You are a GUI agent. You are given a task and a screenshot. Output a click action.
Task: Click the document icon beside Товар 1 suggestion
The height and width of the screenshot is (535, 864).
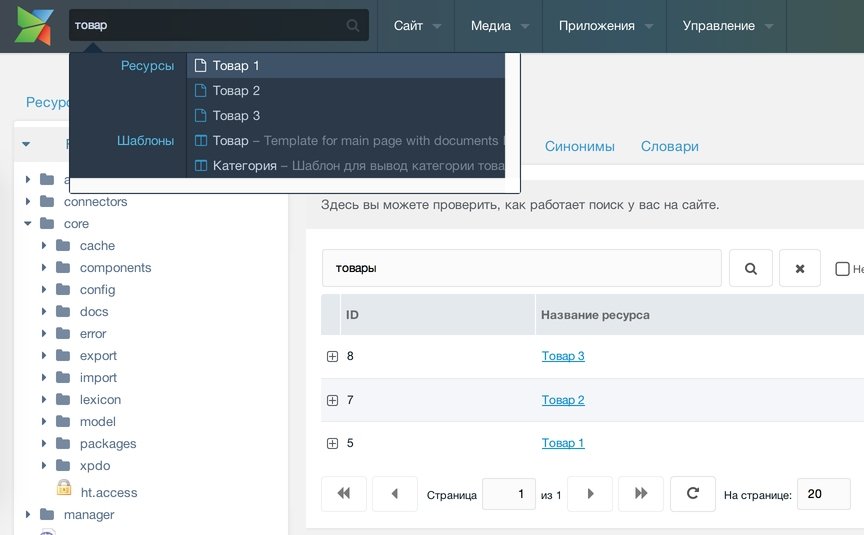(201, 66)
